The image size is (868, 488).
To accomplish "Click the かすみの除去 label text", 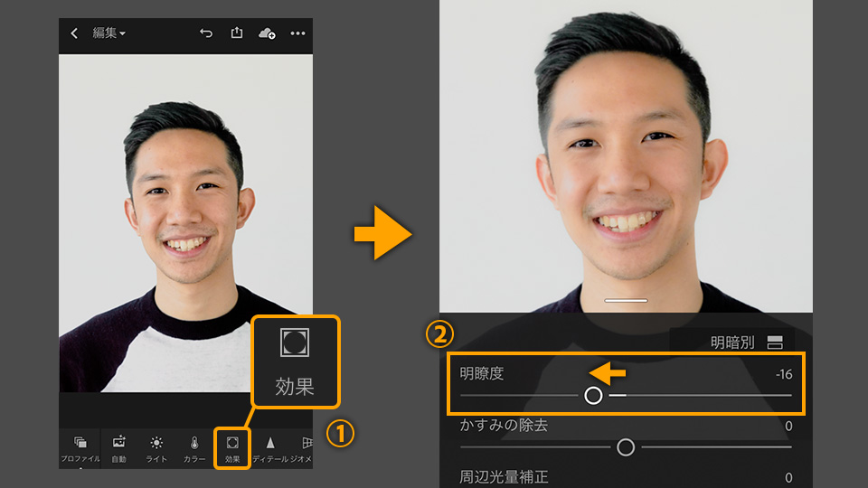I will pyautogui.click(x=504, y=425).
